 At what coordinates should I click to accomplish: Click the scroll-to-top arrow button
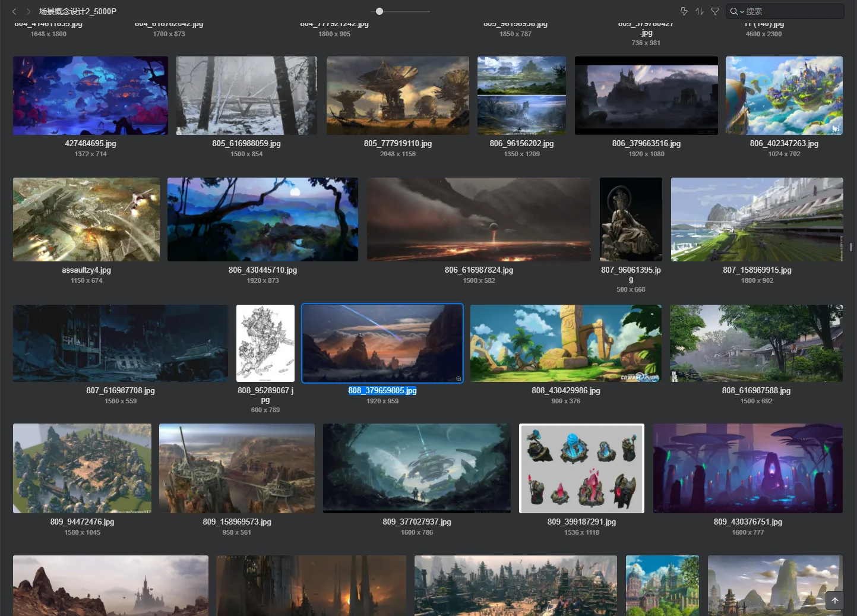tap(834, 601)
